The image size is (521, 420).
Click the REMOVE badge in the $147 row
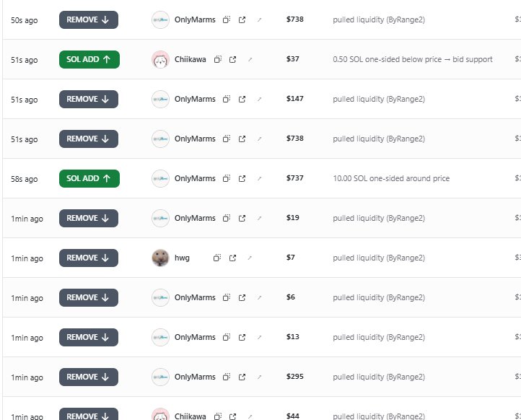coord(89,99)
